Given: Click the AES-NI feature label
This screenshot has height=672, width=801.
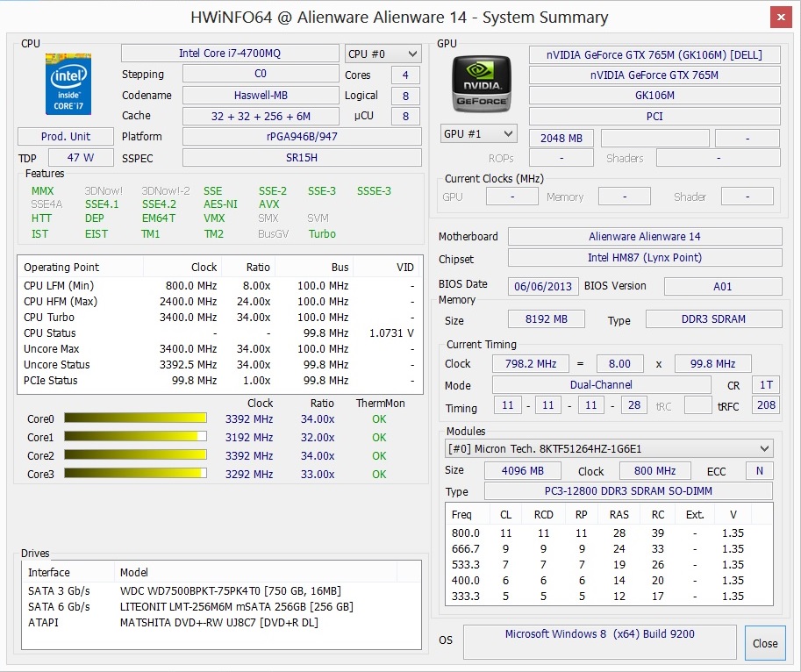Looking at the screenshot, I should (220, 204).
